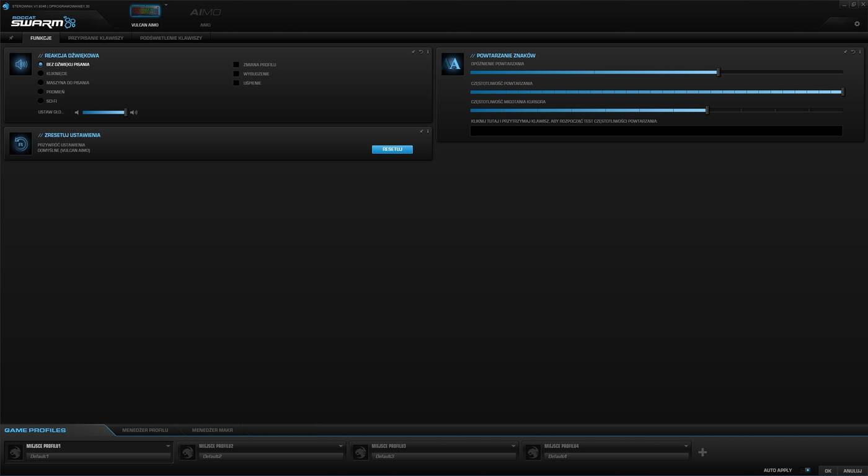Open settings via the gear icon
Screen dimensions: 868x476
(857, 24)
